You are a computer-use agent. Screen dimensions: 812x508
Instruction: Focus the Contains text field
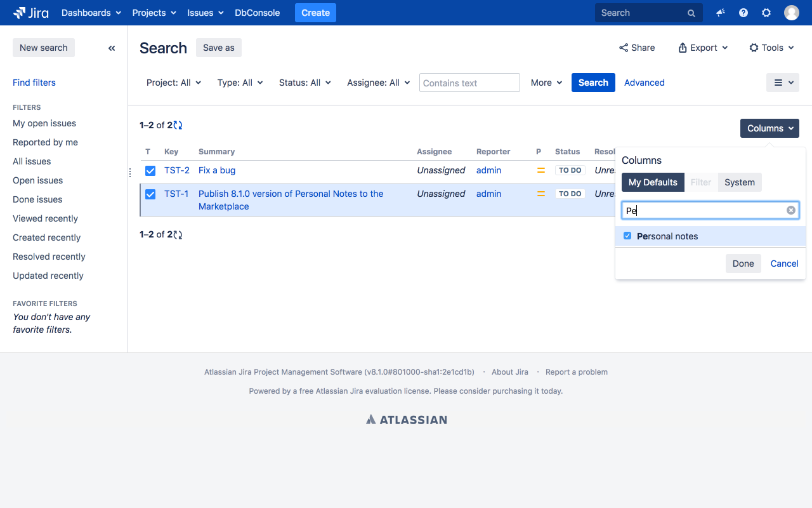pos(469,83)
